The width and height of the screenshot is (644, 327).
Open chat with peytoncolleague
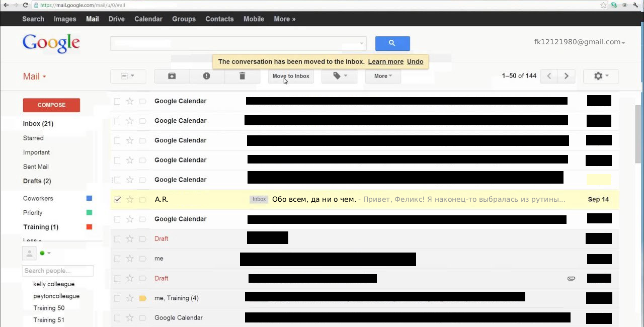56,296
